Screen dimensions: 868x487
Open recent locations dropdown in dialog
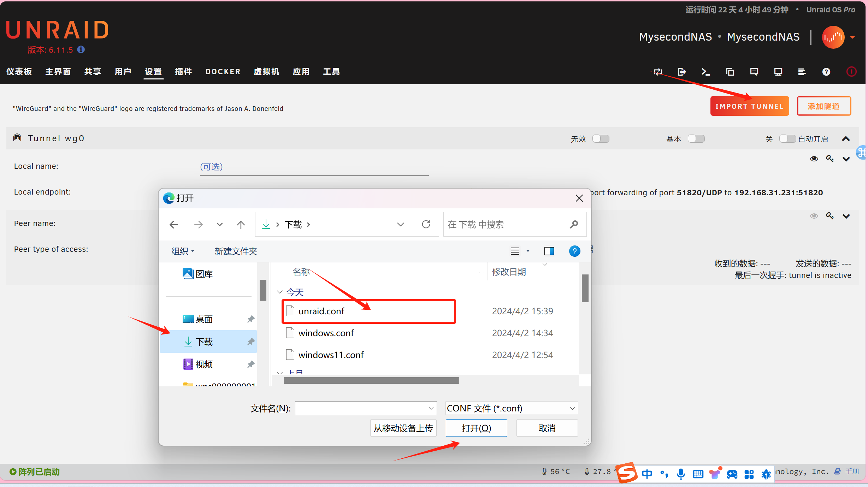tap(220, 224)
